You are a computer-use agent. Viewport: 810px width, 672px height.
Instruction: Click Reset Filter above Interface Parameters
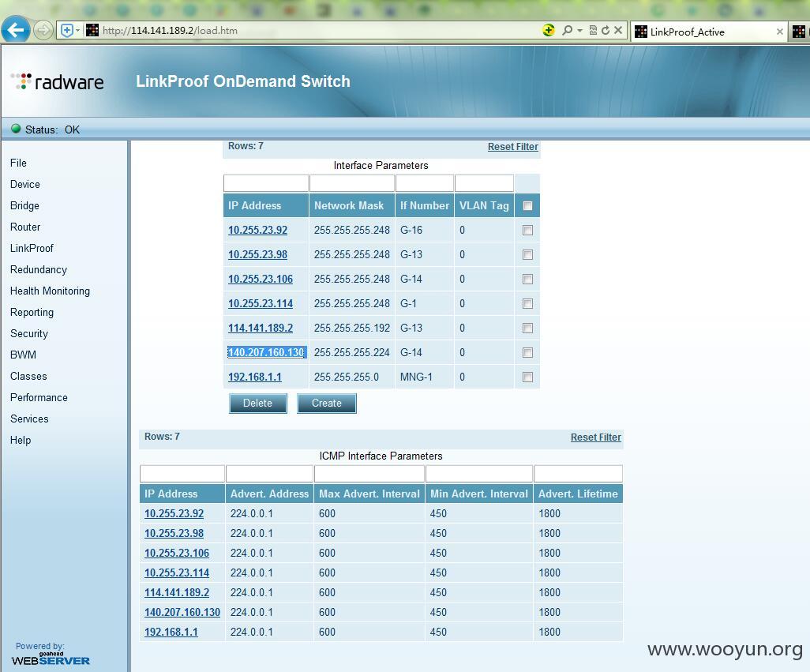[x=512, y=147]
